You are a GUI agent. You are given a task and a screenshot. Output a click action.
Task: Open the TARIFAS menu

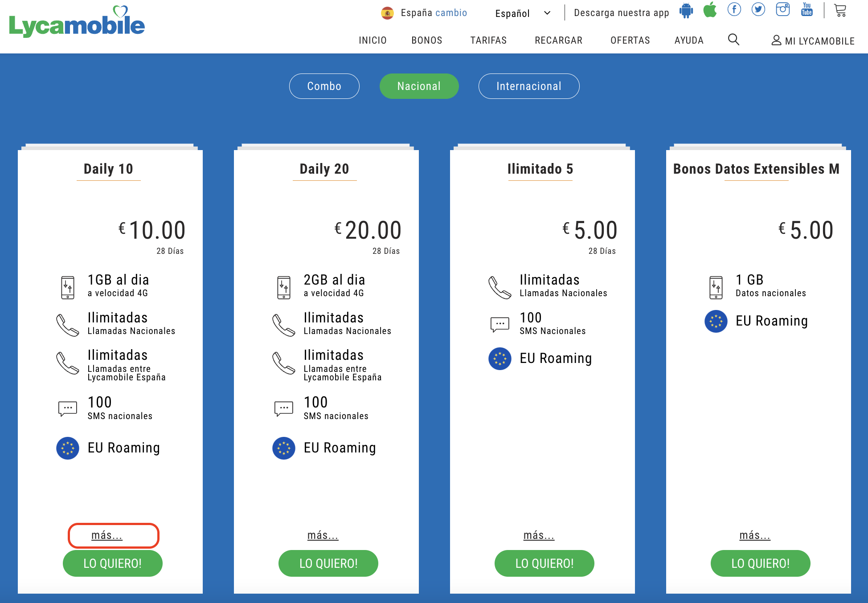[488, 41]
